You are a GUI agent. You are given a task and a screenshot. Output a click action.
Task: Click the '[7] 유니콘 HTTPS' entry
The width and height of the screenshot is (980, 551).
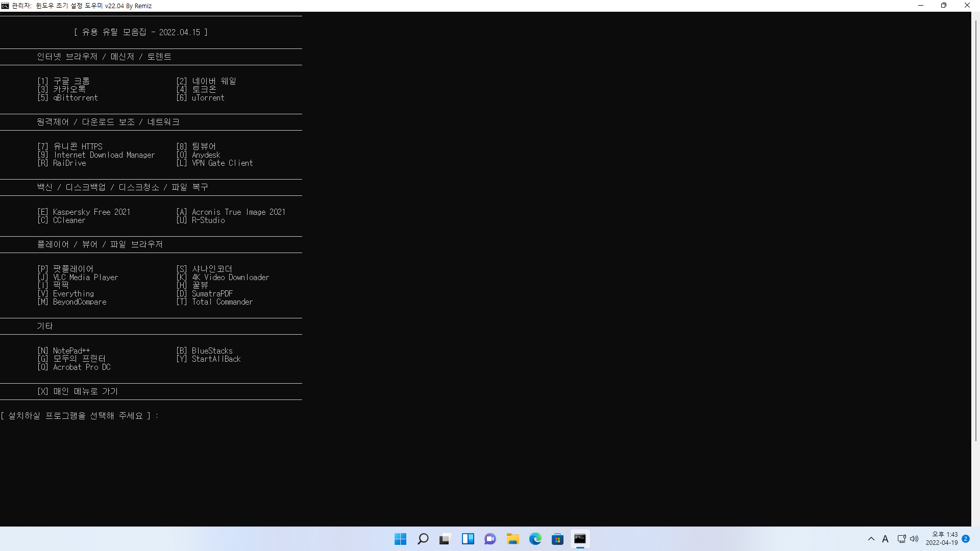70,146
